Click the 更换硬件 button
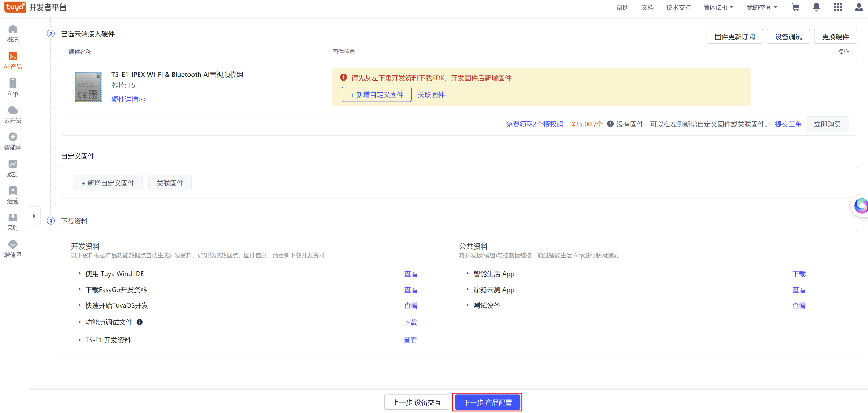868x413 pixels. point(835,37)
